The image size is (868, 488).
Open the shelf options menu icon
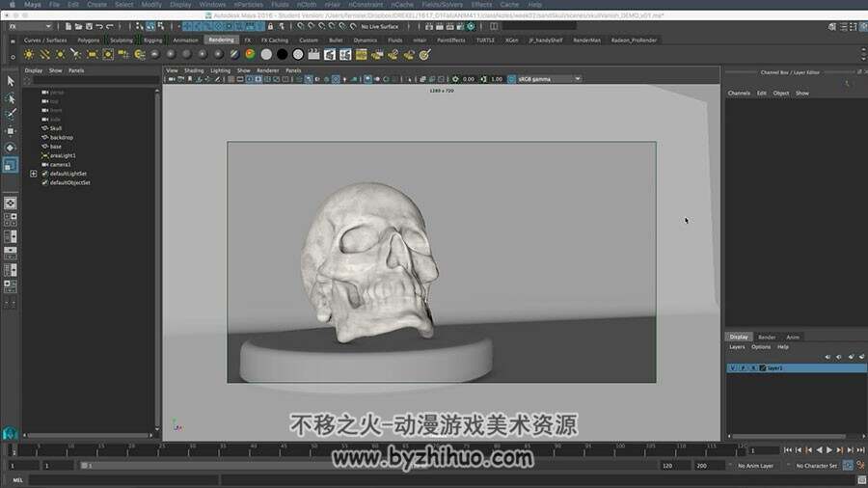pyautogui.click(x=13, y=56)
